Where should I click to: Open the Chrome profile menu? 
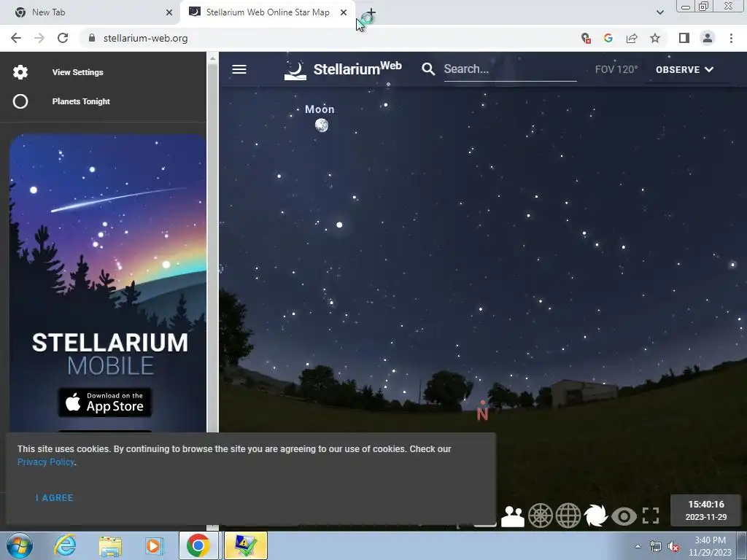(x=708, y=38)
